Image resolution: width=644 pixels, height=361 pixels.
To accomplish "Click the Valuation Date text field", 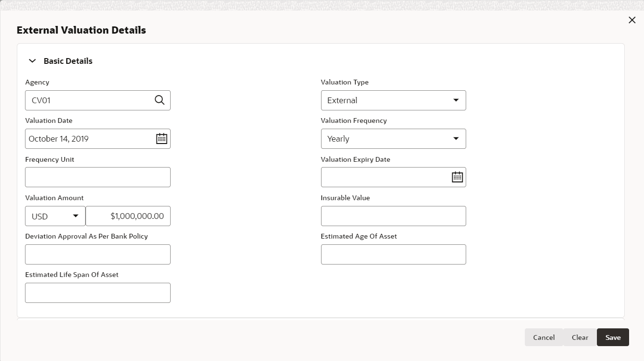I will (89, 139).
